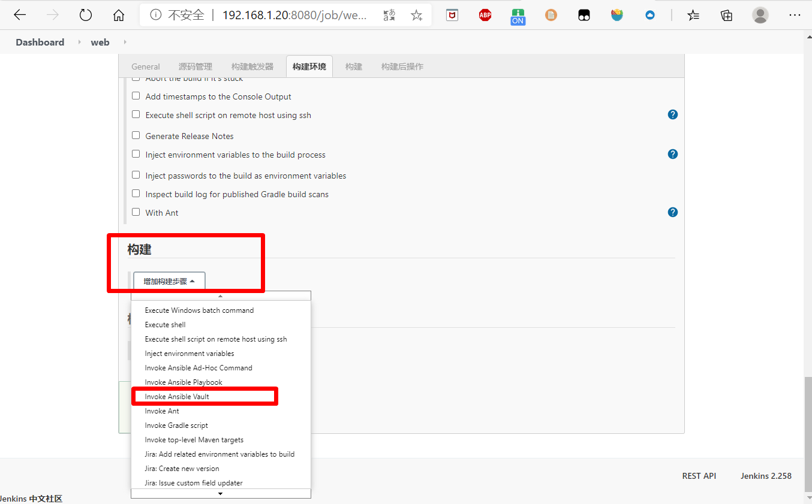Expand the Dashboard breadcrumb chevron
812x504 pixels.
[79, 42]
